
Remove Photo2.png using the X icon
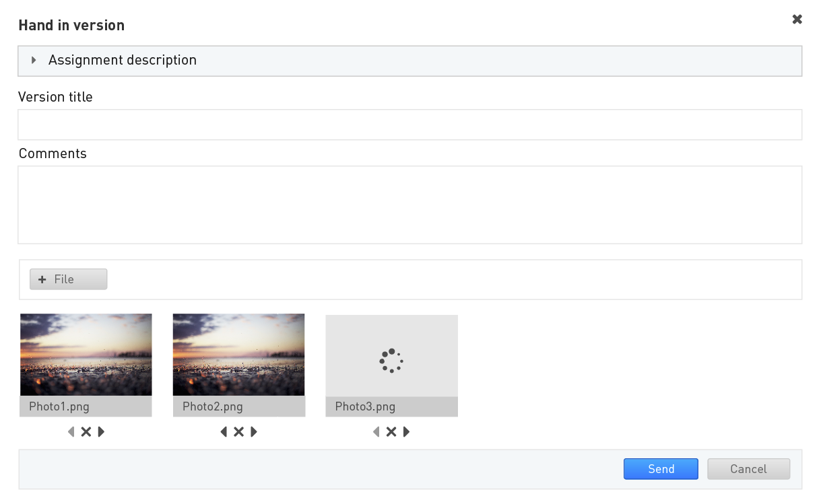pos(238,432)
